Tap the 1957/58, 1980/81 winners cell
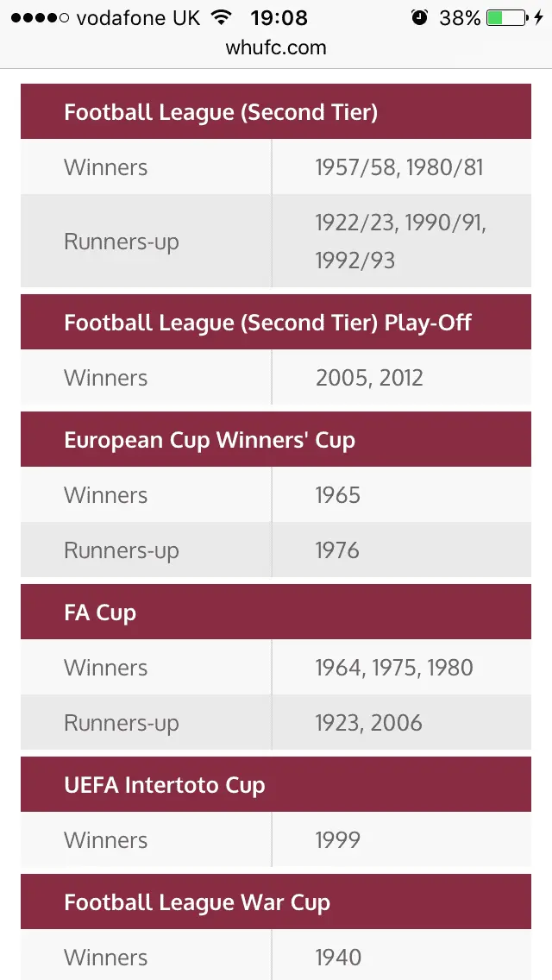The image size is (552, 980). (398, 167)
